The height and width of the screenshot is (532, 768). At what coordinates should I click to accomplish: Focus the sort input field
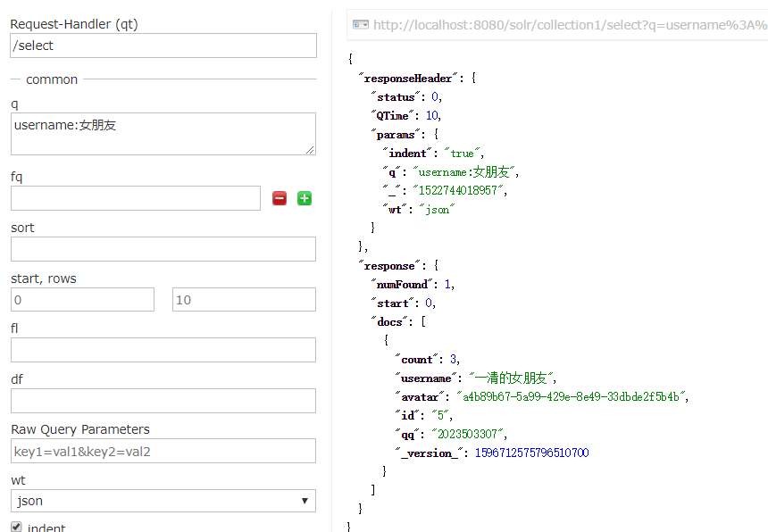click(x=163, y=249)
